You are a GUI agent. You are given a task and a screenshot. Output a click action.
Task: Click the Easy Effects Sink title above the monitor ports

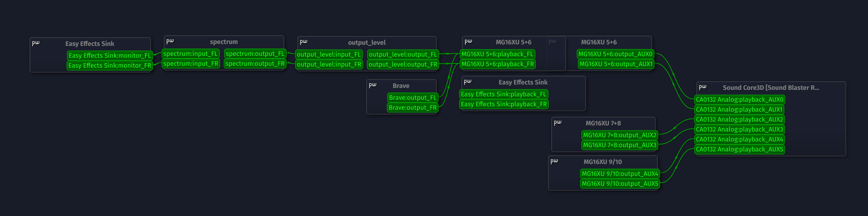pos(90,44)
